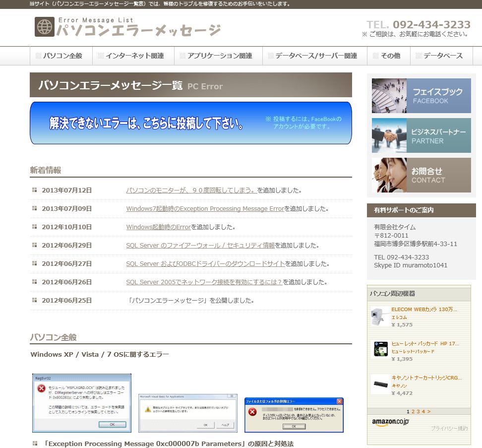Click the amazon.co.jp logo
Viewport: 482px width, 448px height.
pyautogui.click(x=390, y=422)
